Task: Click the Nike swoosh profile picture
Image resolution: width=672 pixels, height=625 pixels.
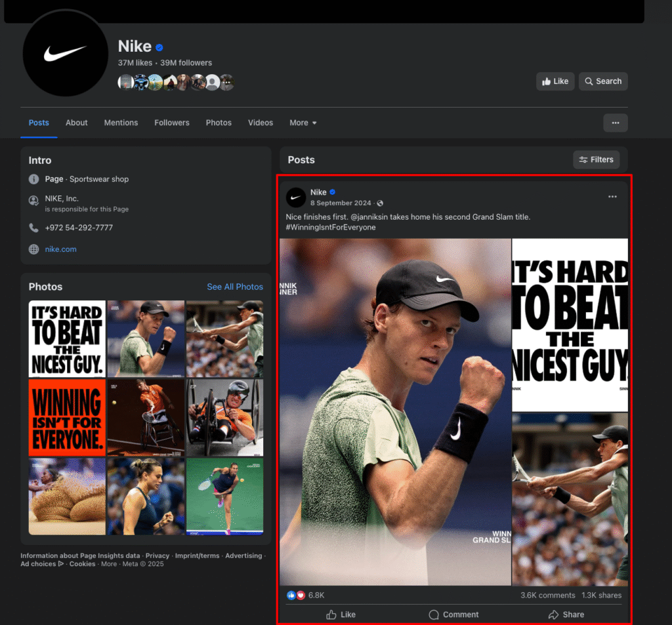Action: 65,52
